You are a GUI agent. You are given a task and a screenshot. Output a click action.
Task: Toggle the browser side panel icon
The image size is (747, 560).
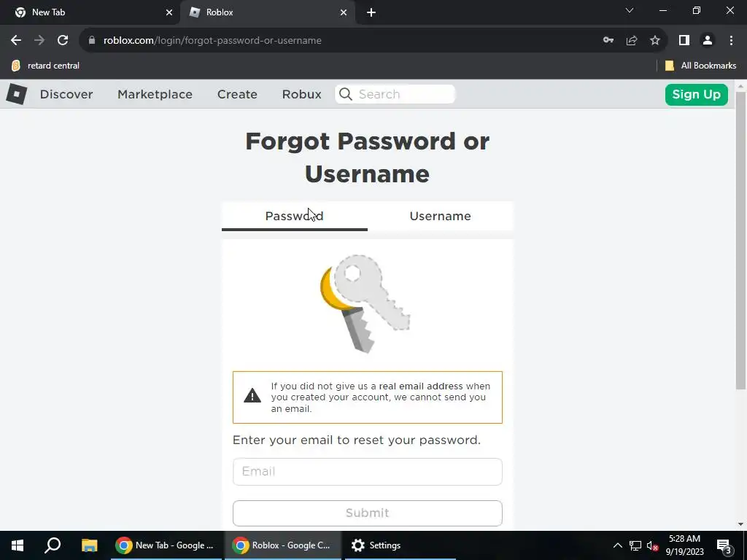coord(684,41)
